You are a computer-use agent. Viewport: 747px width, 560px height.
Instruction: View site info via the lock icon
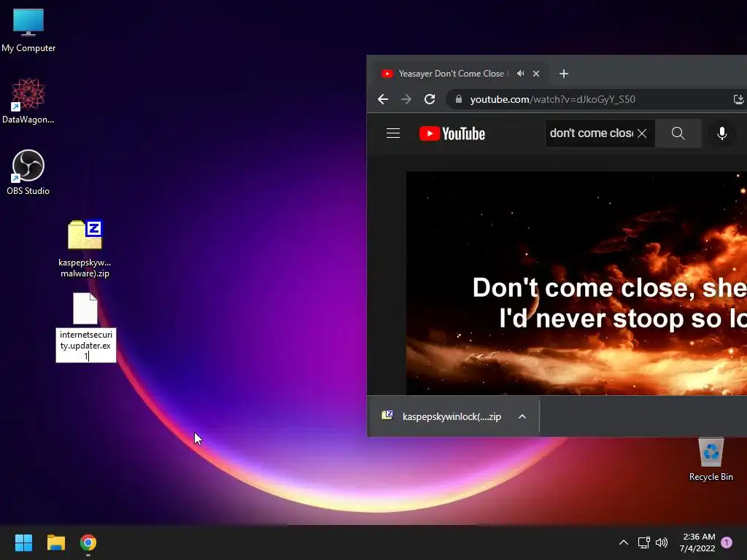pos(459,99)
